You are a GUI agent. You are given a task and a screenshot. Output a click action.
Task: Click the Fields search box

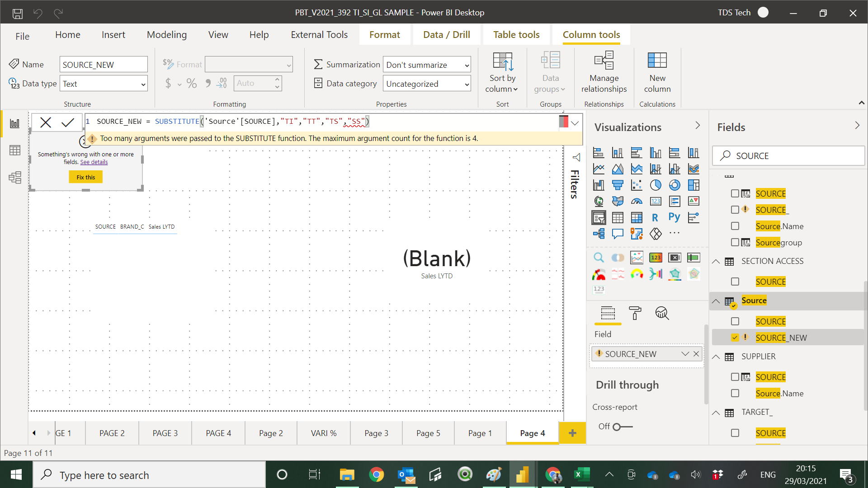point(788,155)
